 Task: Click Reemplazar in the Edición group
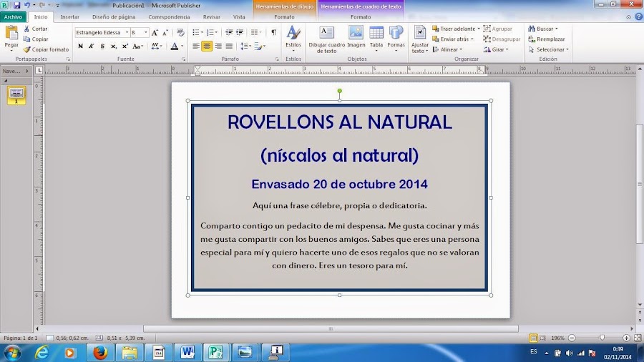pos(546,39)
